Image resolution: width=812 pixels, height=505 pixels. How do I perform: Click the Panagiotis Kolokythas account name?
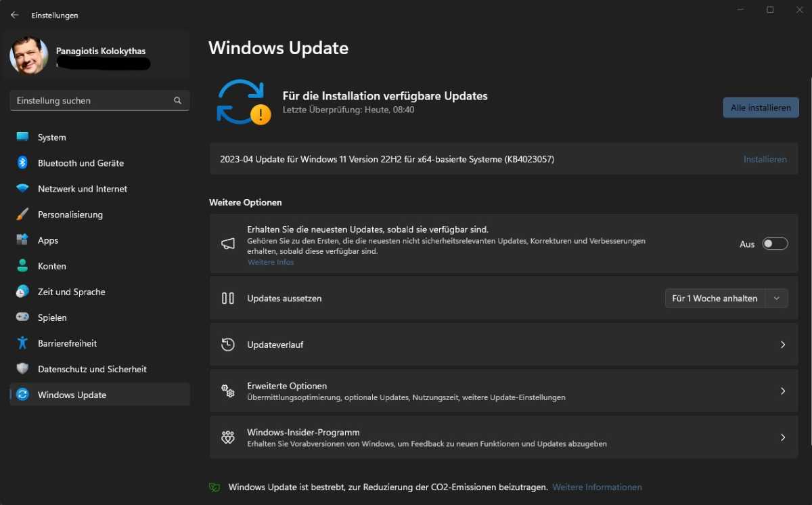(101, 51)
